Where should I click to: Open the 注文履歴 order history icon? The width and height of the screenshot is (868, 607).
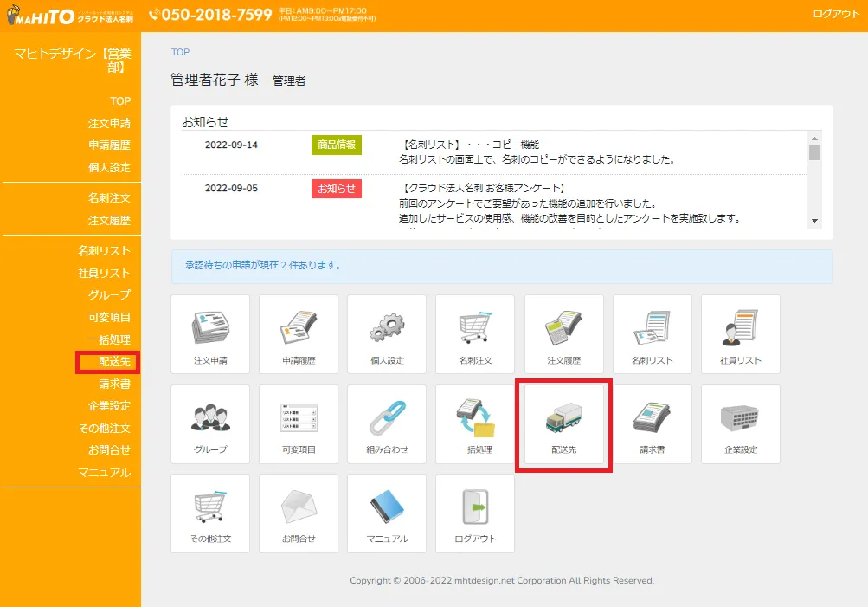click(x=563, y=334)
